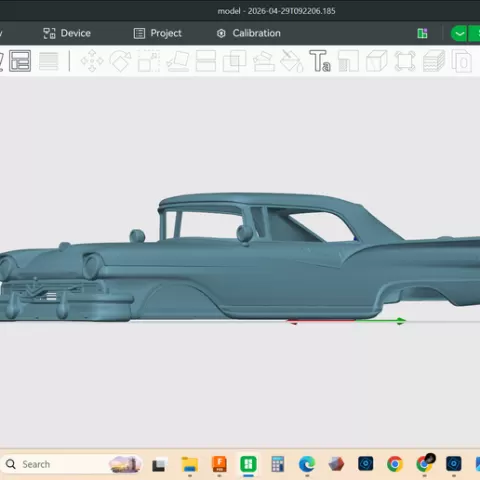480x480 pixels.
Task: Open Task View from the taskbar
Action: 159,465
